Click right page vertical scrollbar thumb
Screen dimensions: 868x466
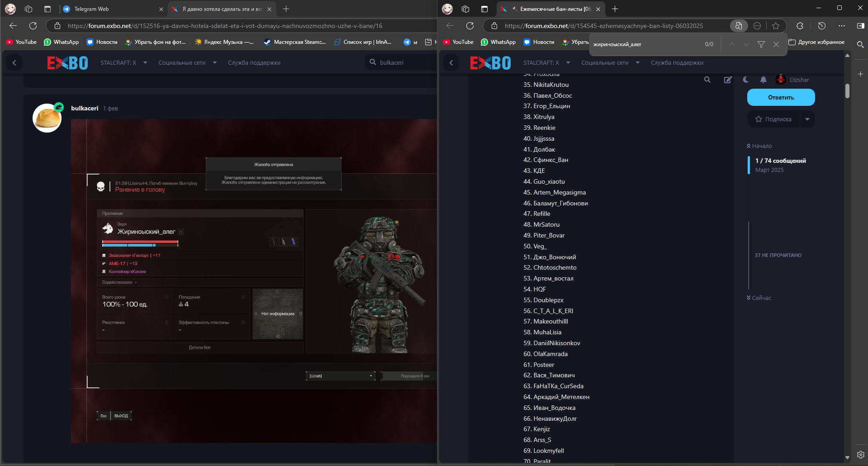[x=847, y=90]
